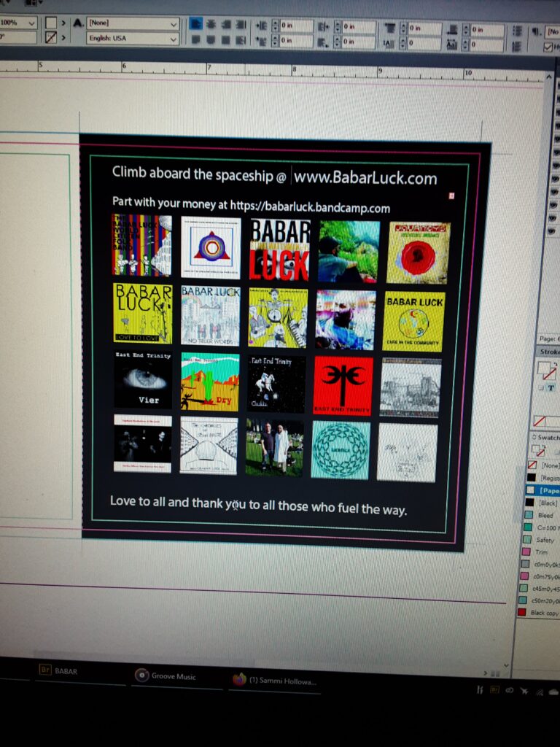
Task: Click the drop cap number of lines stepper
Action: click(x=402, y=44)
